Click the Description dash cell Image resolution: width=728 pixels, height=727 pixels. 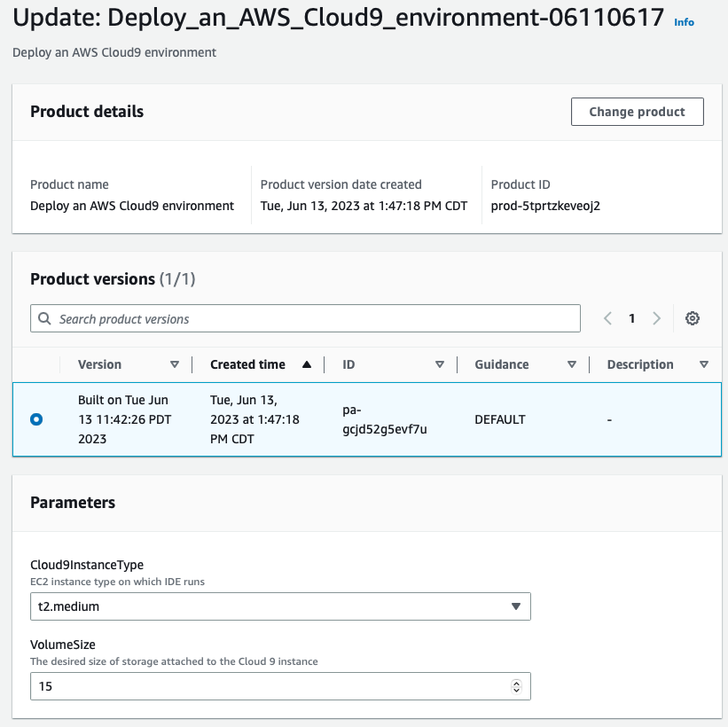609,419
